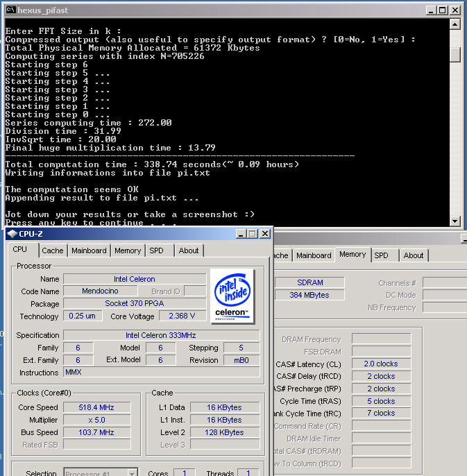Click Core Speed value '518.4 MHz'
467x476 pixels.
pyautogui.click(x=96, y=407)
